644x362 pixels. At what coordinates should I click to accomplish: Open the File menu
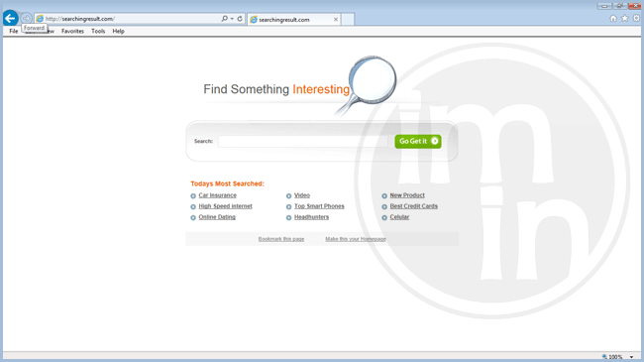pos(14,31)
